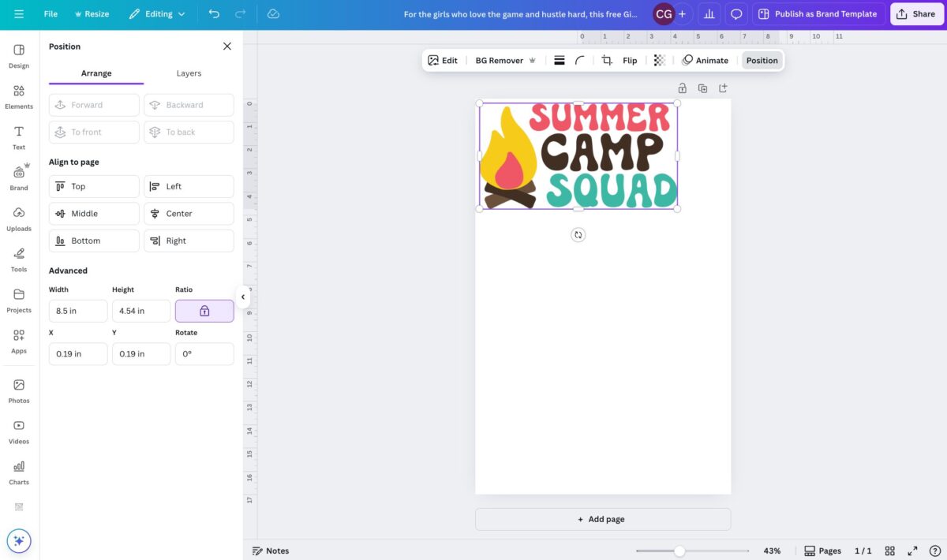Edit the Width field value

[78, 311]
